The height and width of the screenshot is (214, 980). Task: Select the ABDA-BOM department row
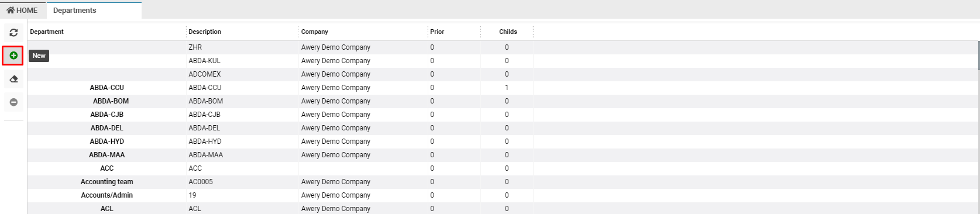[x=503, y=101]
